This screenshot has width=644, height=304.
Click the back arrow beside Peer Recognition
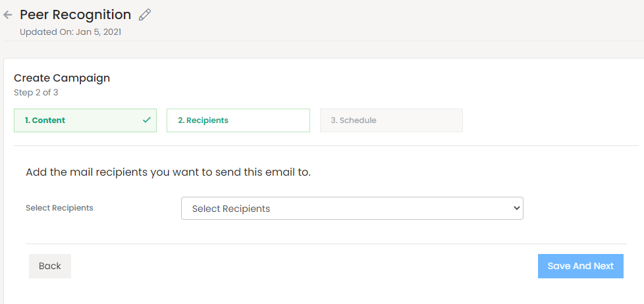click(8, 14)
